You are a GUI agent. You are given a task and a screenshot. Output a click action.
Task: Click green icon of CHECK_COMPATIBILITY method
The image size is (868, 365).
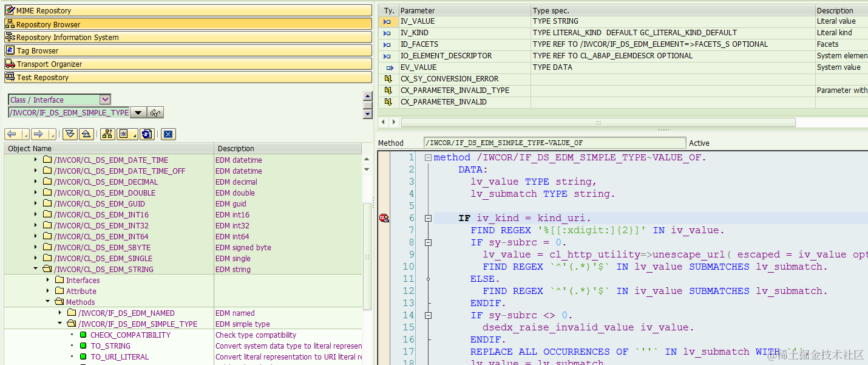[83, 335]
